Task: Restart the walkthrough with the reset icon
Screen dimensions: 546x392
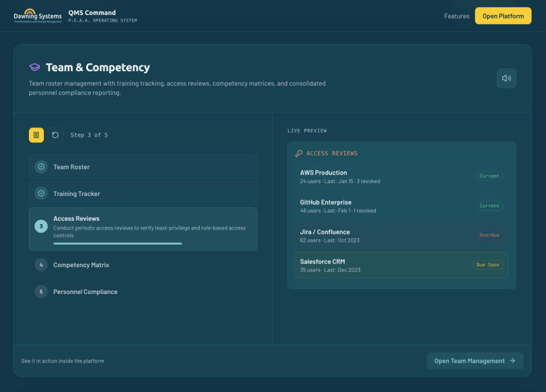Action: (x=55, y=135)
